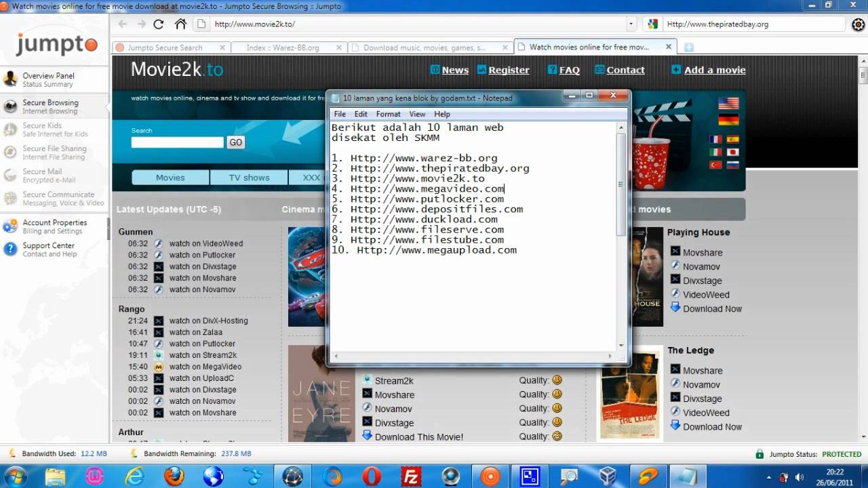This screenshot has width=868, height=488.
Task: Show hidden system tray icons
Action: coord(768,476)
